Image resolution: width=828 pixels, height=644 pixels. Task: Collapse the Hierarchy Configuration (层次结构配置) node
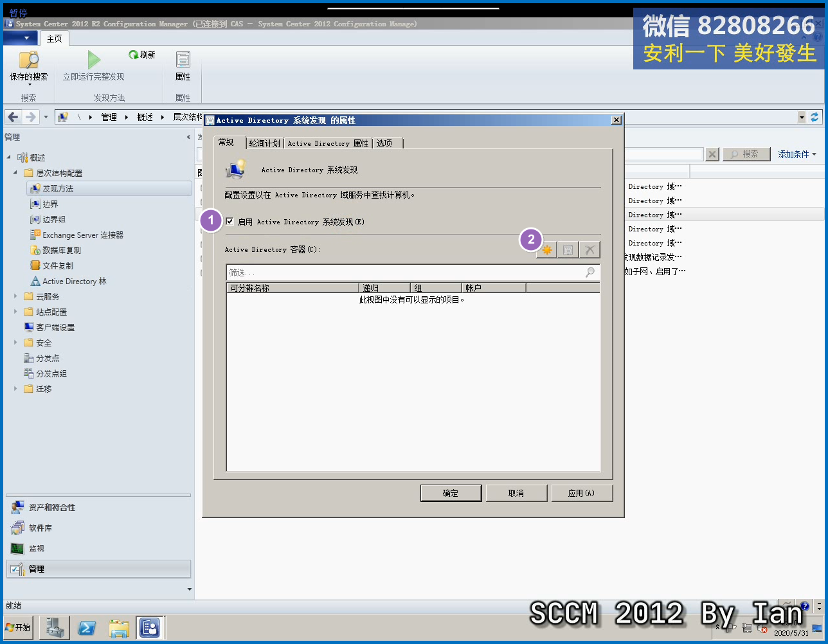point(15,173)
